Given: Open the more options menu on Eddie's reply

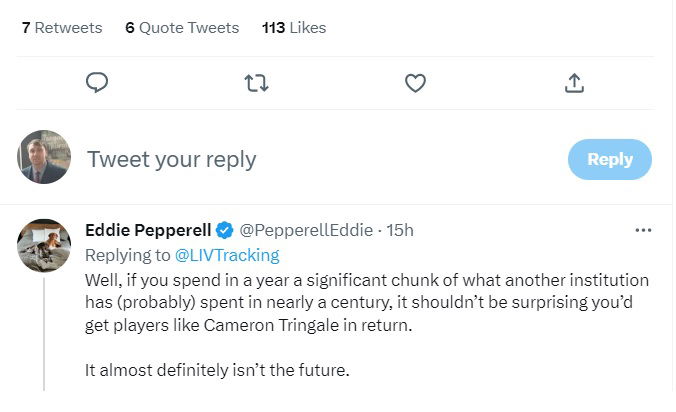Looking at the screenshot, I should (643, 230).
